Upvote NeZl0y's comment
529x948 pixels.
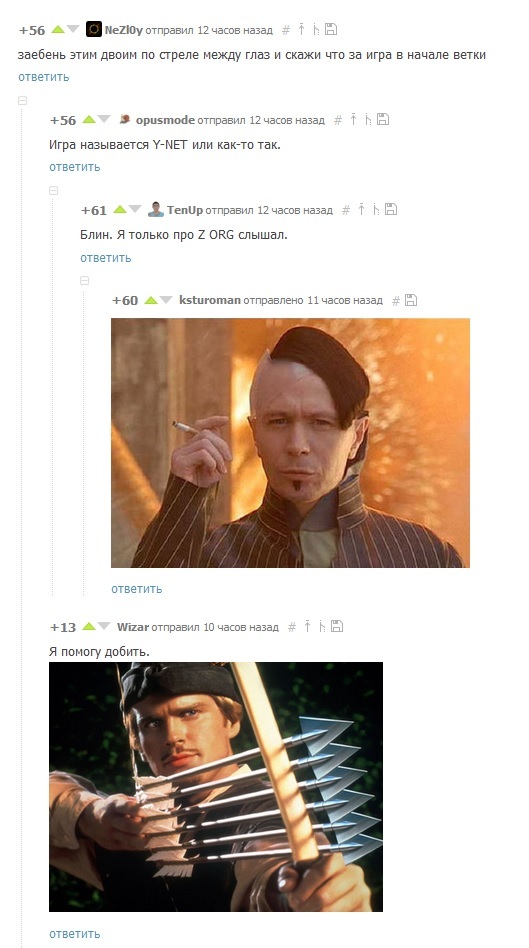point(58,29)
